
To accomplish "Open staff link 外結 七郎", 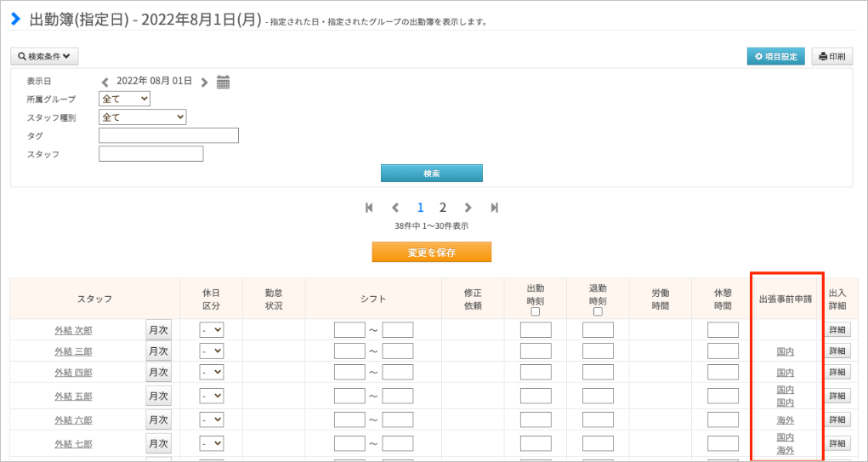I will tap(74, 444).
